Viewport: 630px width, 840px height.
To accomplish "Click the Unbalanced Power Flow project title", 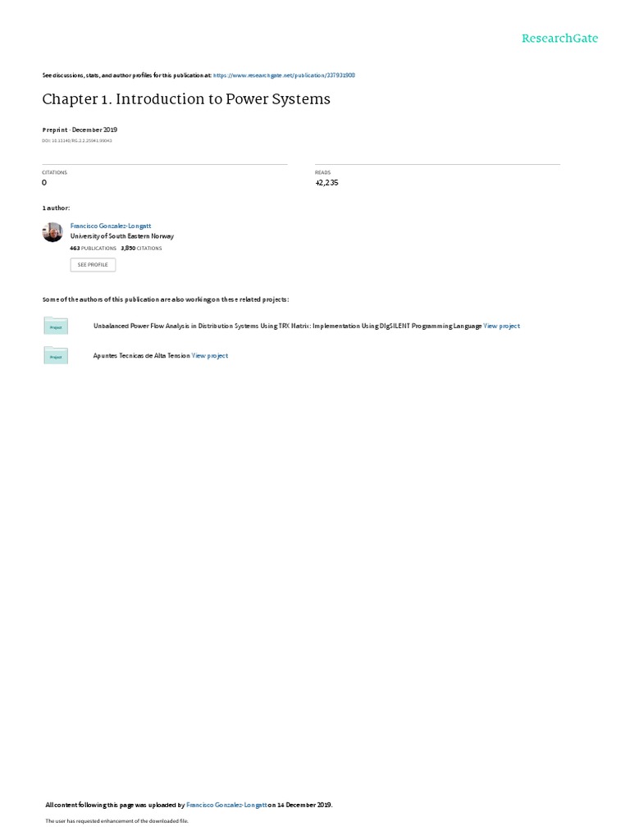I will tap(288, 326).
